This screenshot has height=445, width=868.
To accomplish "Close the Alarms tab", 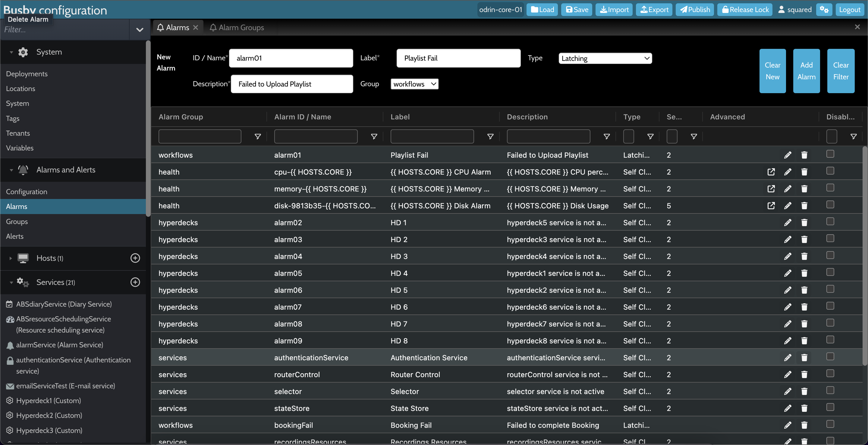I will click(195, 27).
